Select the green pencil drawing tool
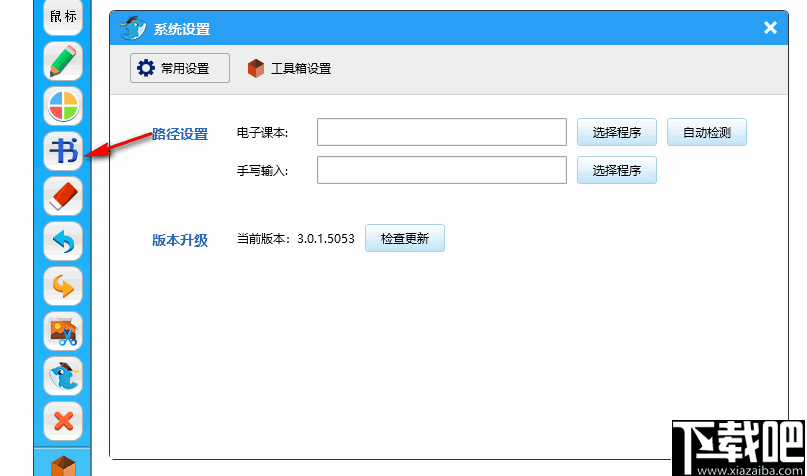 point(63,61)
